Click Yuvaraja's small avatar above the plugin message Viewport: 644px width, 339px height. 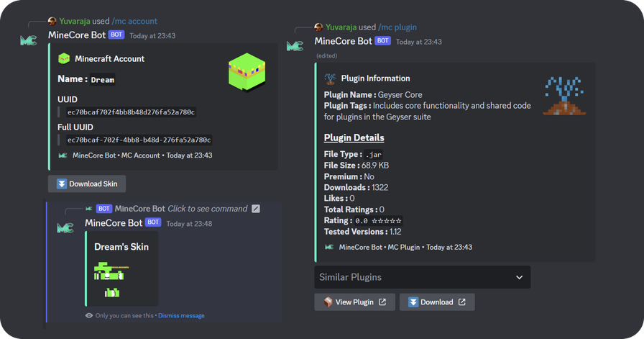pyautogui.click(x=318, y=27)
